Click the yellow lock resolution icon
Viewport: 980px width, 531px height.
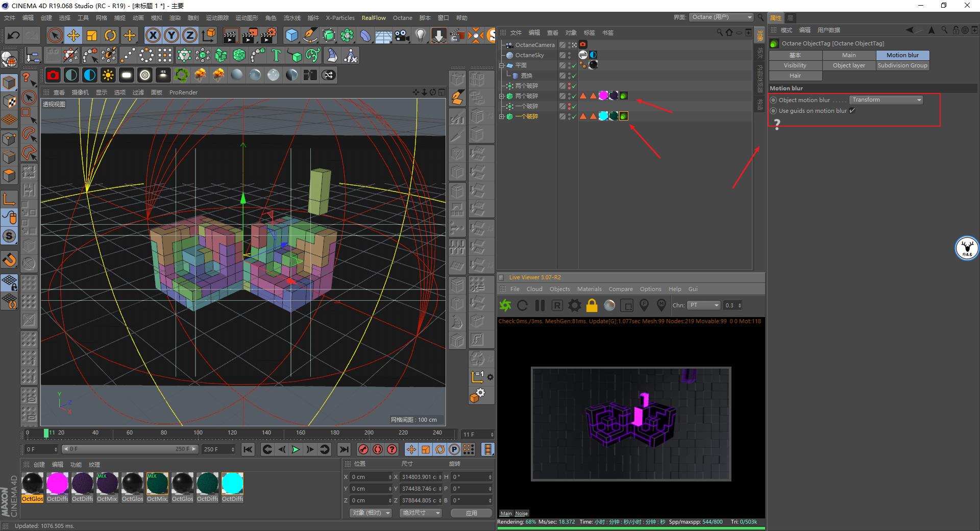pos(592,305)
